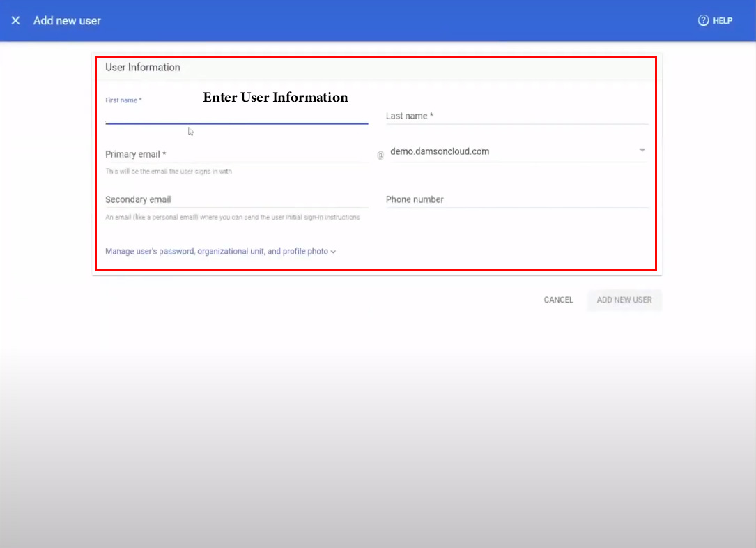This screenshot has width=756, height=548.
Task: Click the question mark help icon
Action: [703, 21]
